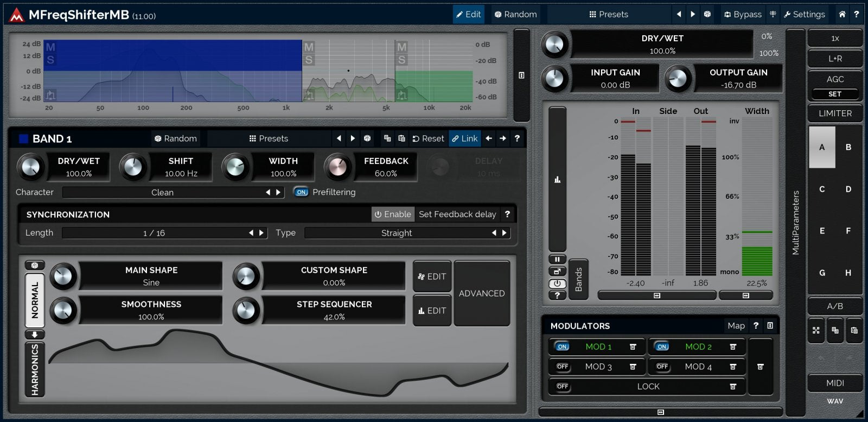Open Band 1 Presets browser
868x422 pixels.
click(x=269, y=138)
